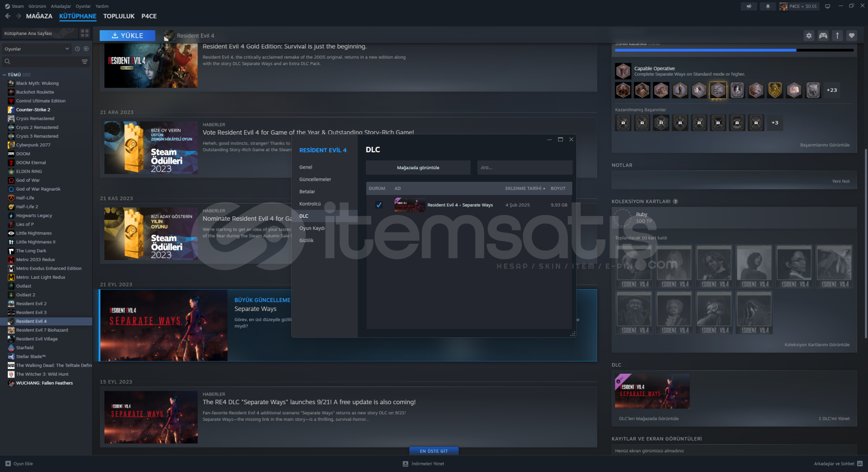Select Resident Evil Village in list
The width and height of the screenshot is (868, 472).
(37, 339)
